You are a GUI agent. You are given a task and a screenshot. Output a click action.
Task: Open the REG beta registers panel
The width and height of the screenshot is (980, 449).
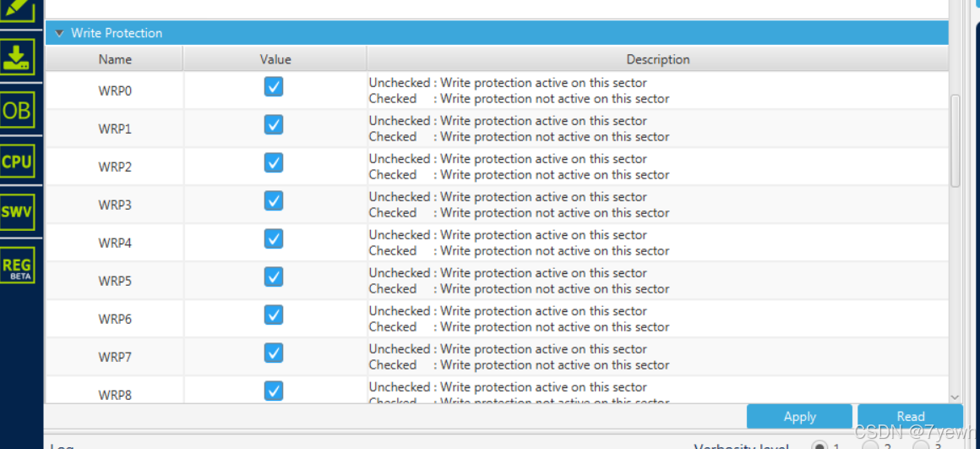click(x=17, y=266)
